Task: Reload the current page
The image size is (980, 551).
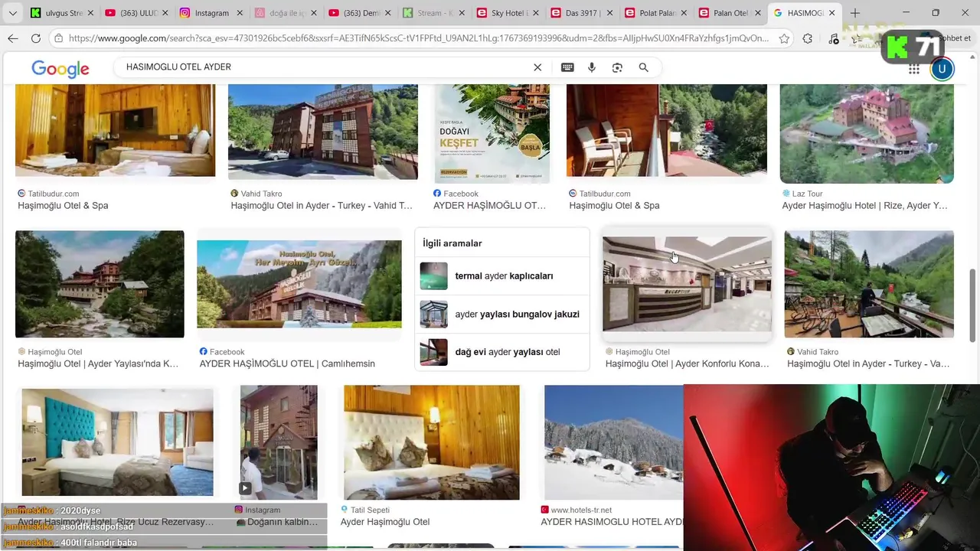Action: coord(36,38)
